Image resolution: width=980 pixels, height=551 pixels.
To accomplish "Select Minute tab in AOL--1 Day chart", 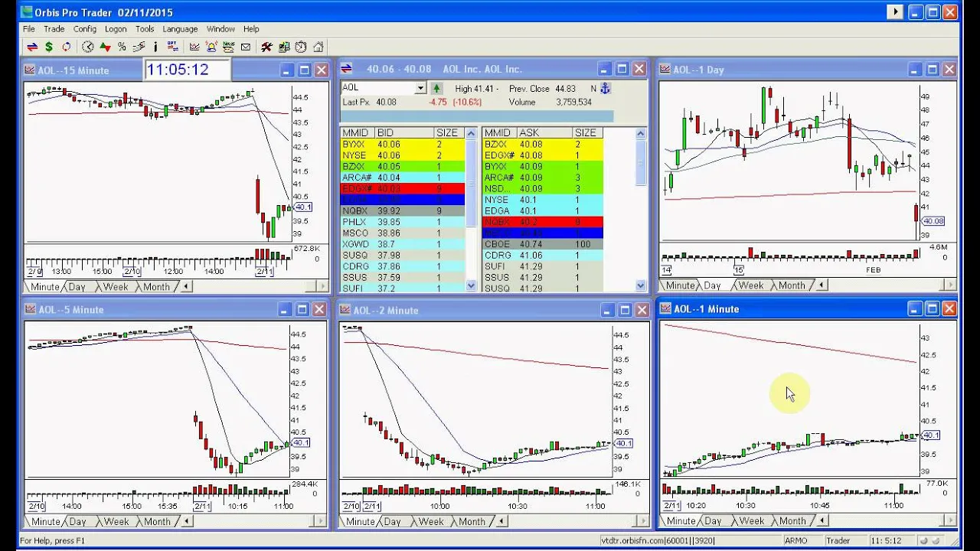I will pyautogui.click(x=680, y=285).
